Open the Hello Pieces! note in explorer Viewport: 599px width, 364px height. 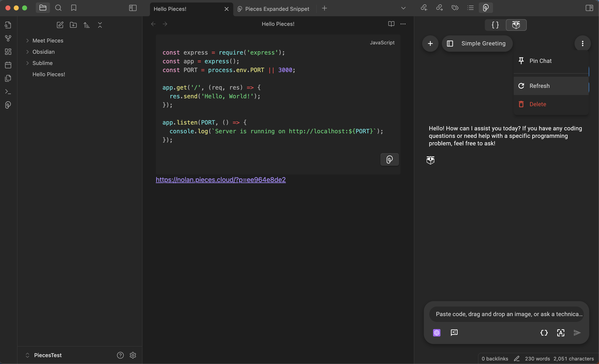49,74
